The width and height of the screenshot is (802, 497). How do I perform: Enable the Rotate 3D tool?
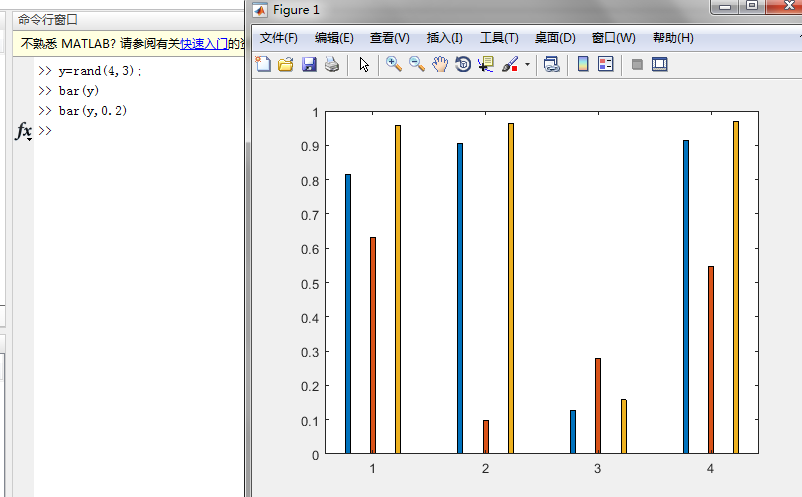[x=463, y=64]
